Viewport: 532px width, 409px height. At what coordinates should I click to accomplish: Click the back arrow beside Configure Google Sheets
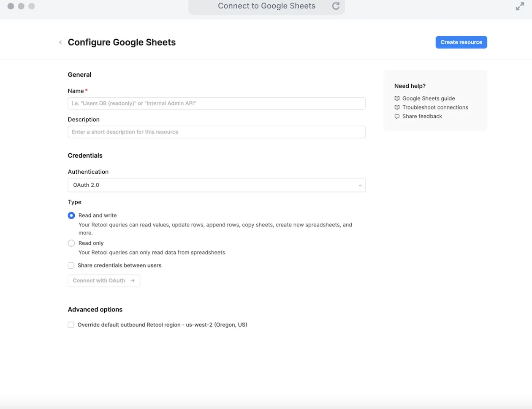(x=60, y=42)
